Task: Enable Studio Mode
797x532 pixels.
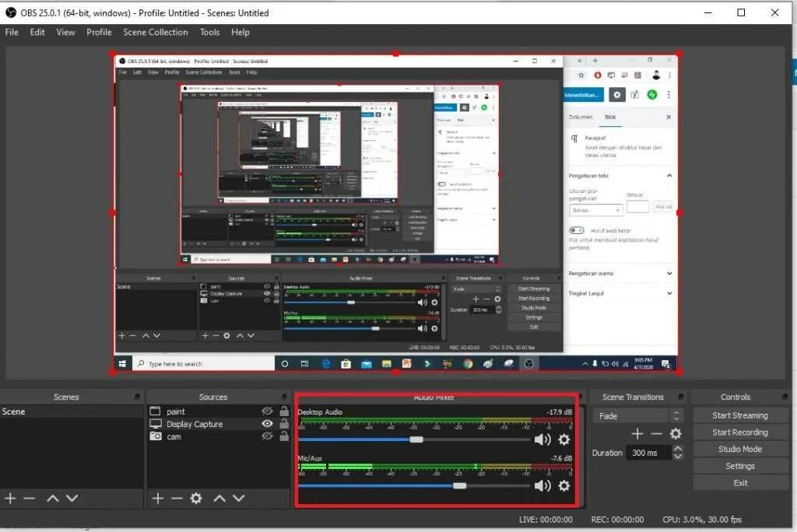Action: pos(740,449)
